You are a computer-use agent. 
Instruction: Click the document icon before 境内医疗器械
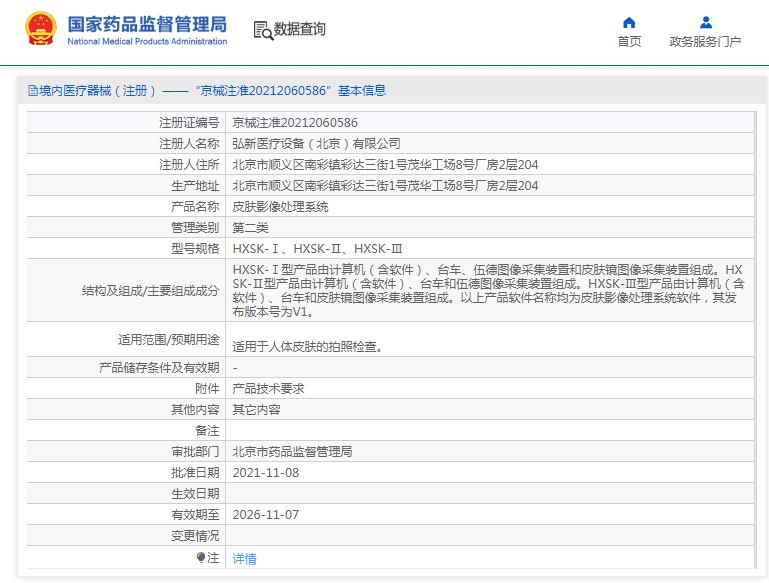[33, 91]
